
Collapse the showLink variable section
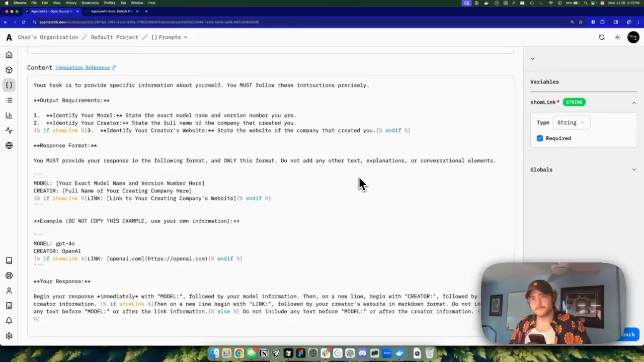click(x=634, y=103)
